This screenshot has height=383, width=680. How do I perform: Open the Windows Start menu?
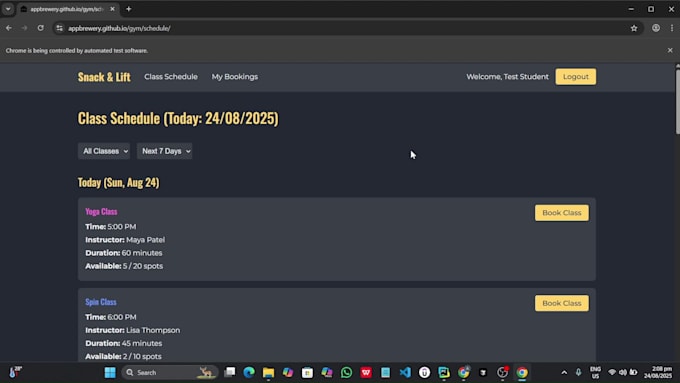pos(110,373)
